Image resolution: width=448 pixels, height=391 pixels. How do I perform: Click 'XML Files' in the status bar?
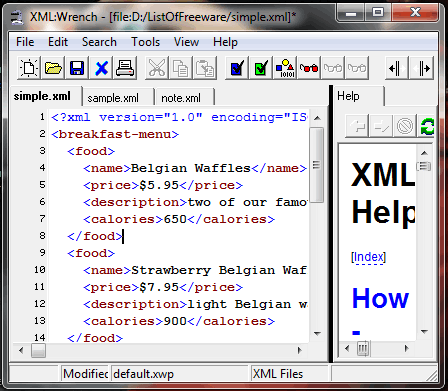tap(278, 374)
